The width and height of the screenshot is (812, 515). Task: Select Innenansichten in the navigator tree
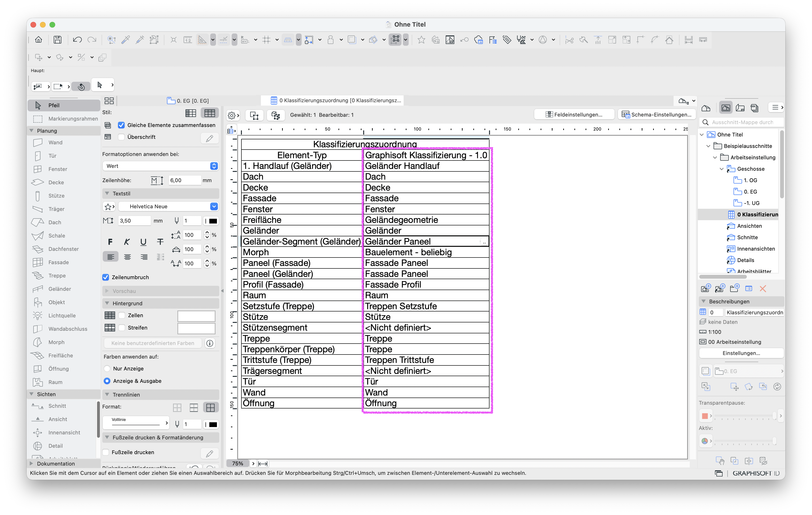click(x=751, y=249)
